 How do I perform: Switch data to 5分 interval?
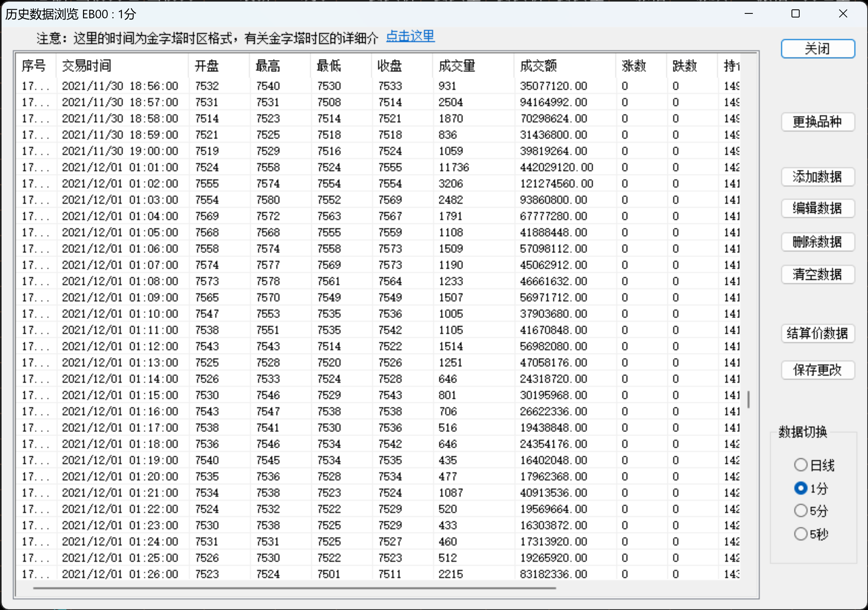(800, 511)
